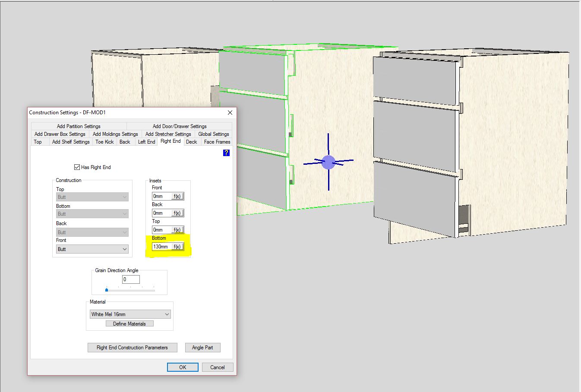Click the Angle Part button

[x=202, y=348]
